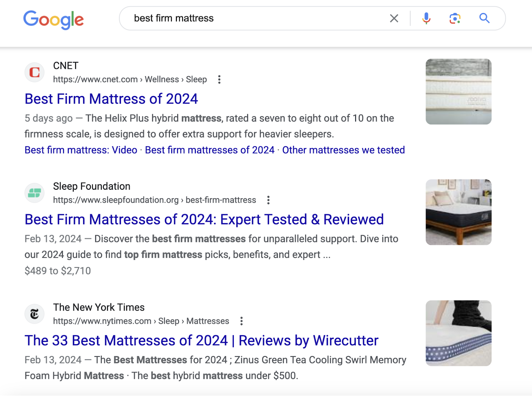Open 'Other mattresses we tested' sitelink

point(343,150)
